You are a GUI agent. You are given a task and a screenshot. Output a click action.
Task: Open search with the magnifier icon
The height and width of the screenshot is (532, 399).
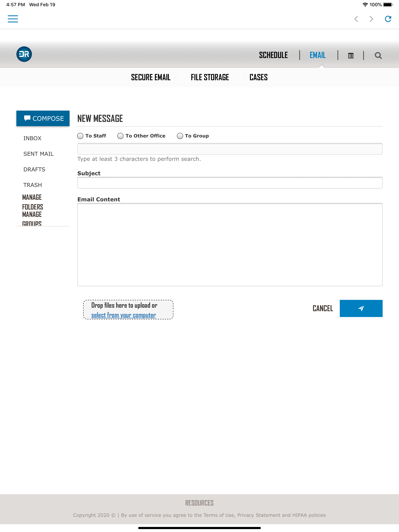(x=378, y=55)
